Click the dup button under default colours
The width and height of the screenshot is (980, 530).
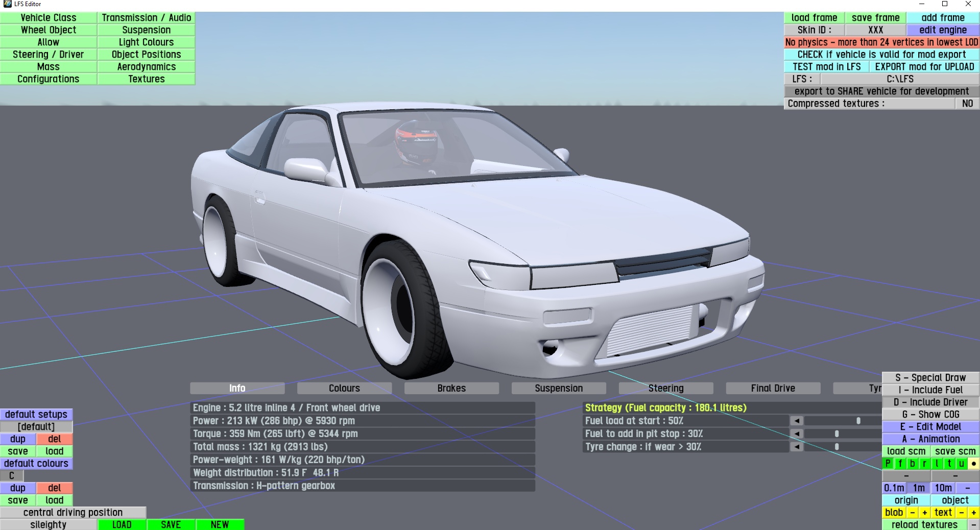coord(18,488)
